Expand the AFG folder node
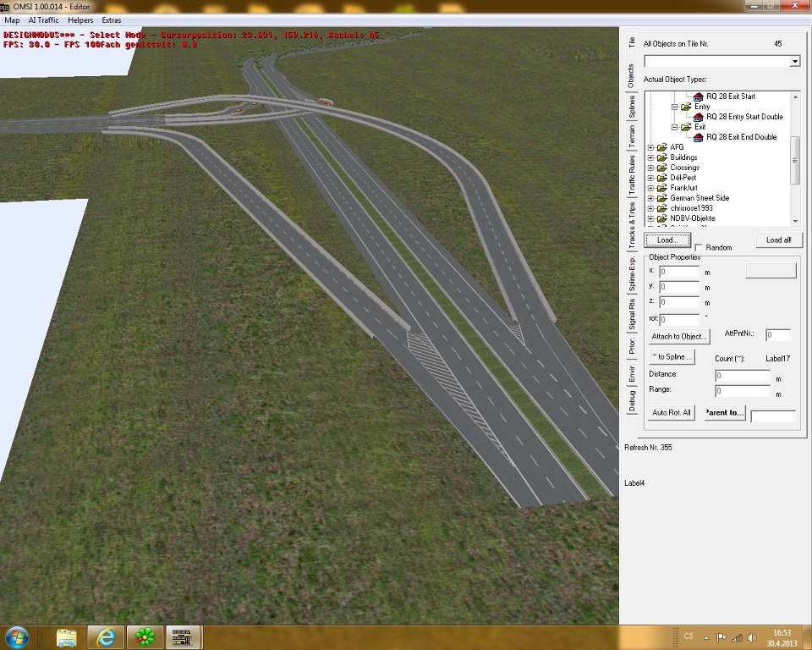 (650, 147)
